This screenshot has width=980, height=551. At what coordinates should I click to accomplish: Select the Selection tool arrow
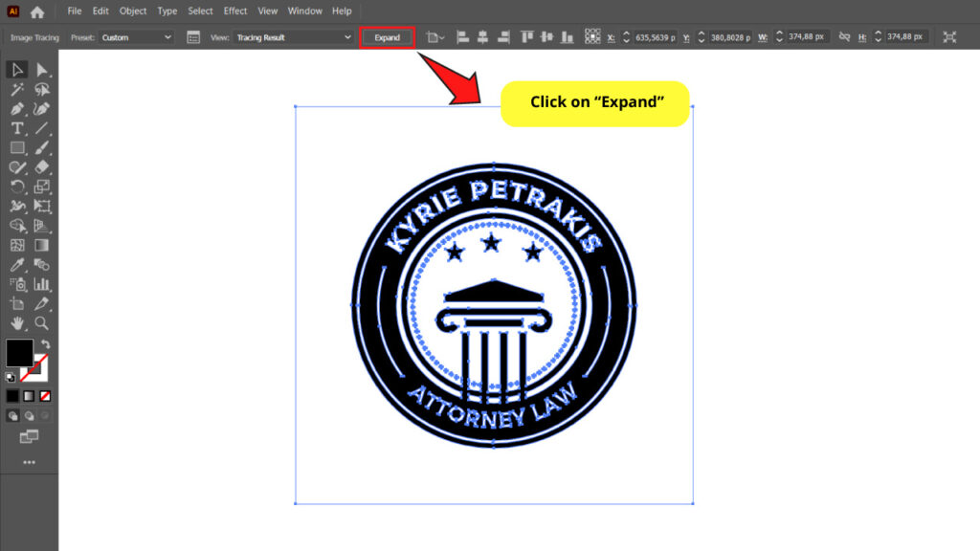click(17, 69)
